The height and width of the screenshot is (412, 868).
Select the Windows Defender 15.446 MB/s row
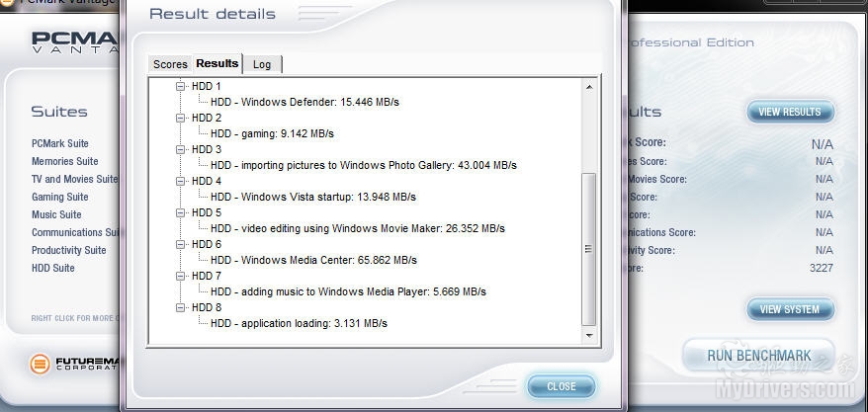click(304, 103)
